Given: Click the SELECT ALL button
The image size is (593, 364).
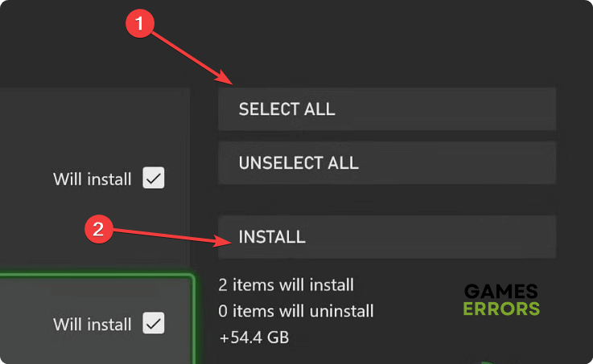Looking at the screenshot, I should [x=386, y=109].
